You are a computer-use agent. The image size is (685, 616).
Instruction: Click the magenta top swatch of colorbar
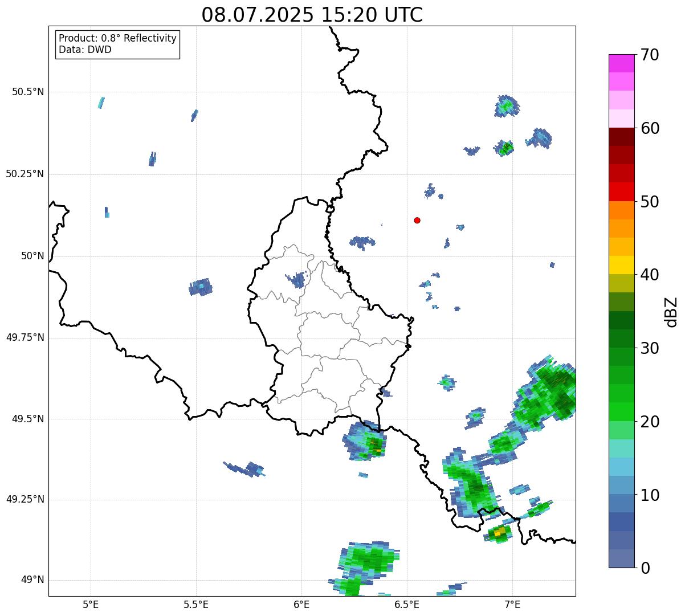click(x=622, y=63)
